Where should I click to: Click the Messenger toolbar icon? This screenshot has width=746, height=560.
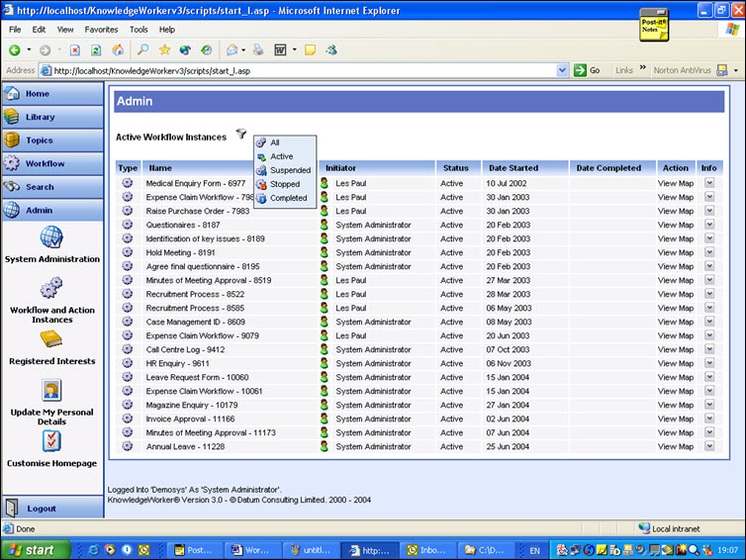coord(331,49)
